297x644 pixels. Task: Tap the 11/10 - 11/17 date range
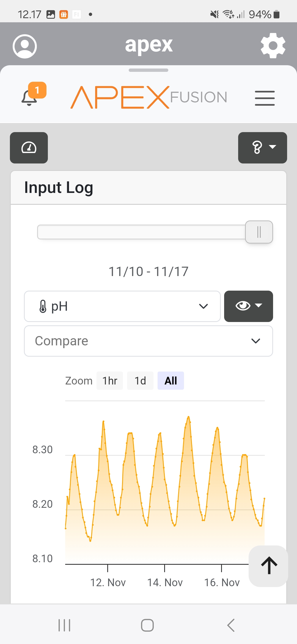148,272
